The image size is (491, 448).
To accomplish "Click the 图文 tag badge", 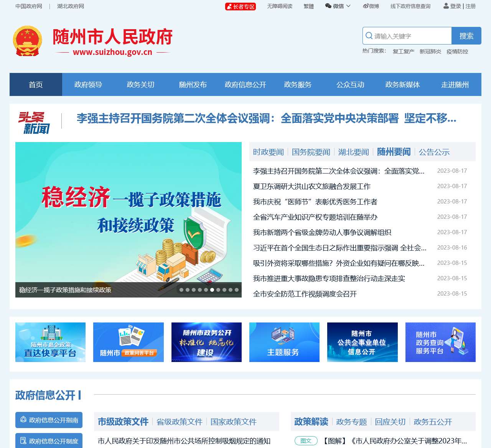I will [x=306, y=441].
